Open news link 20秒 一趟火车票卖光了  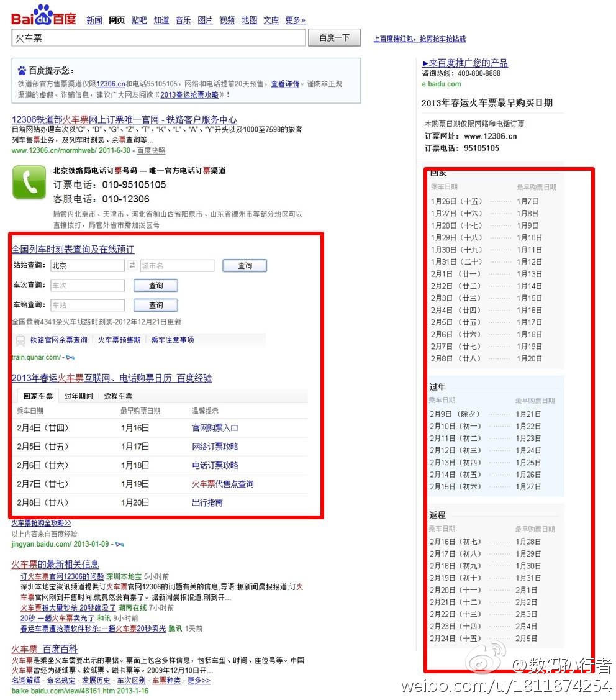[57, 618]
